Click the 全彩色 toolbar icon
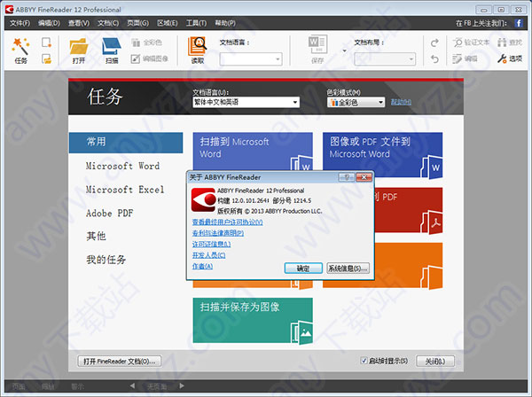532x397 pixels. coord(146,43)
